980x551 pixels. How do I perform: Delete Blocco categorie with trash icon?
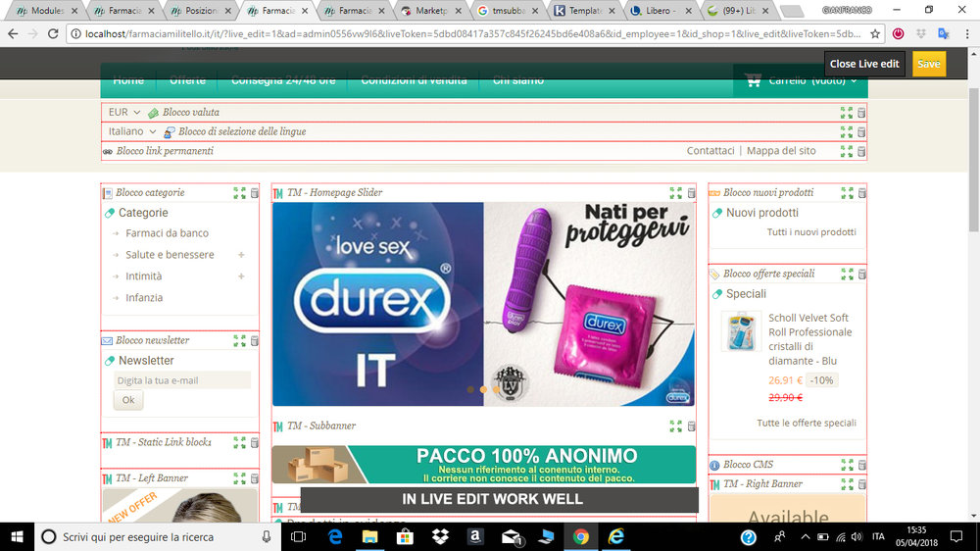pyautogui.click(x=255, y=193)
